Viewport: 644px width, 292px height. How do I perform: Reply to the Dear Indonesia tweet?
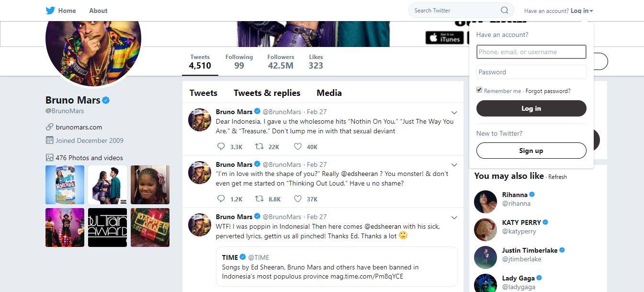tap(221, 147)
